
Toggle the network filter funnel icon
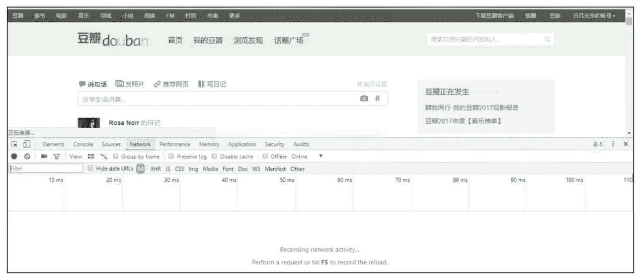pos(57,156)
